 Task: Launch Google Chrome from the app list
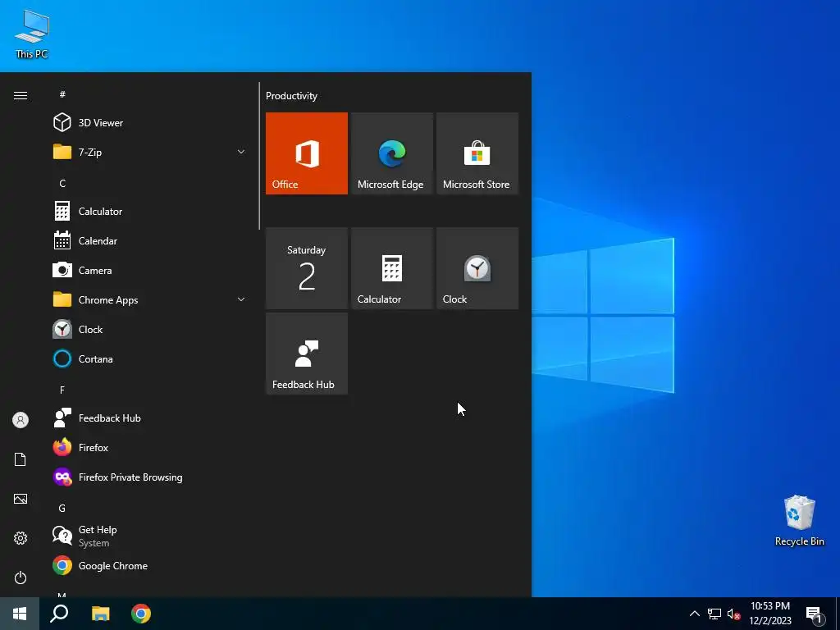pos(149,566)
